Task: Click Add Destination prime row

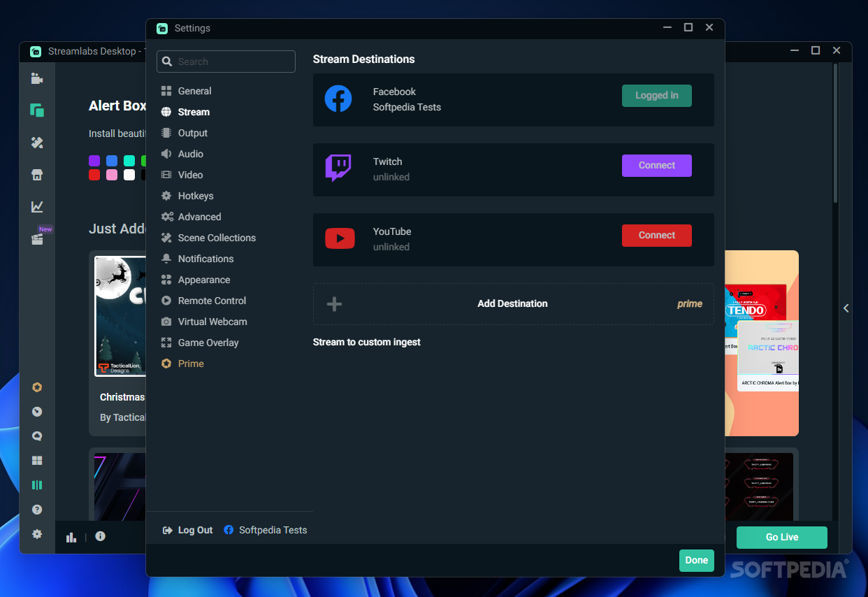Action: pyautogui.click(x=514, y=304)
